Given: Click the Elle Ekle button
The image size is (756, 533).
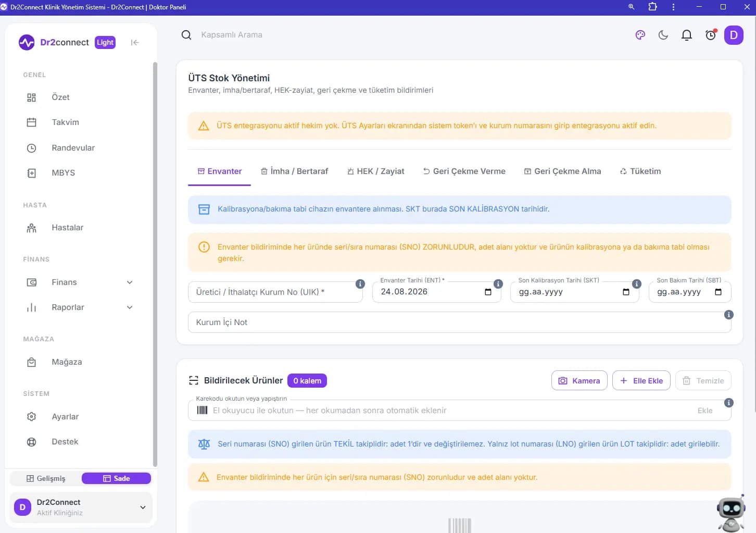Looking at the screenshot, I should click(641, 381).
